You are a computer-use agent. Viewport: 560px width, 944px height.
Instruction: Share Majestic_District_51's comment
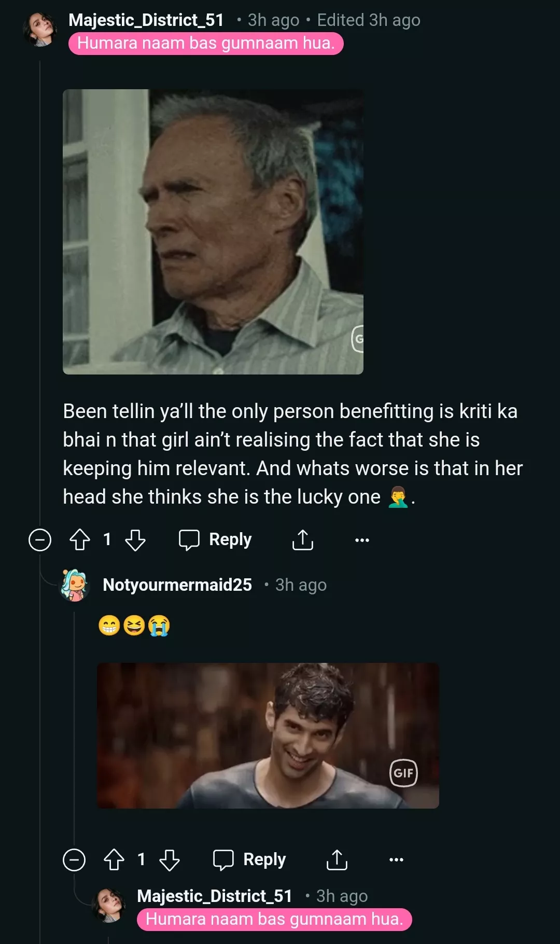[302, 539]
